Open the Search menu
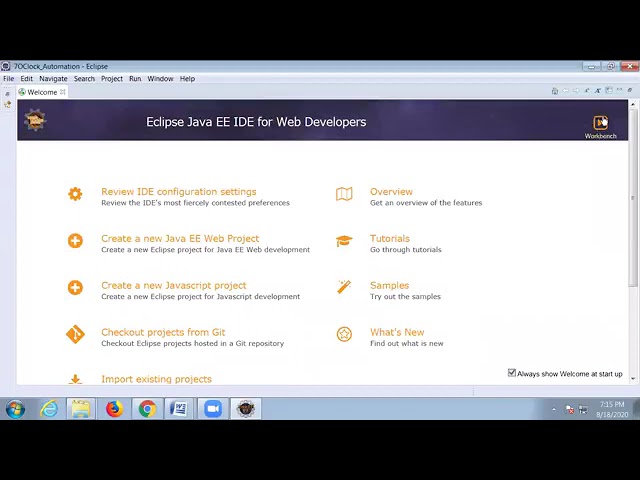The image size is (640, 480). tap(84, 78)
